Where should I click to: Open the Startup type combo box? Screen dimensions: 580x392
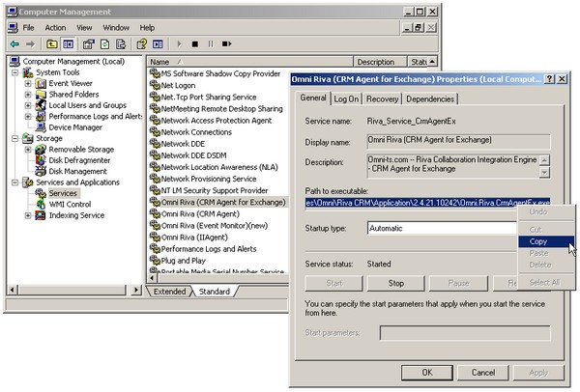click(x=442, y=228)
